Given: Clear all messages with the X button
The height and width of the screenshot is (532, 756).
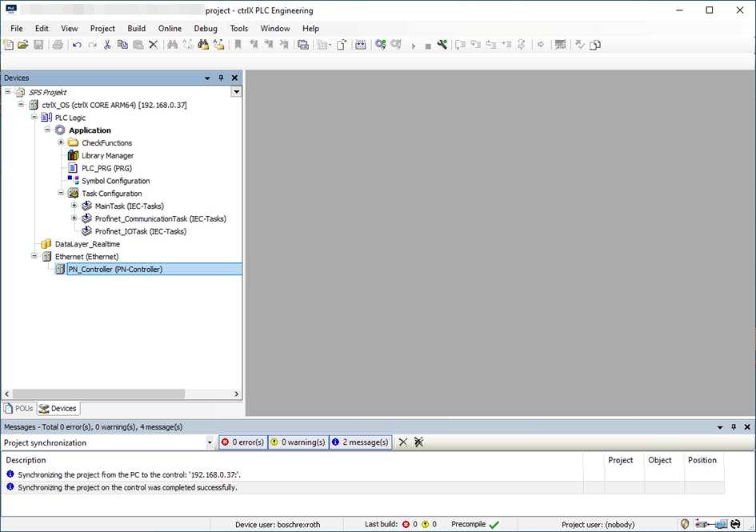Looking at the screenshot, I should (x=403, y=442).
